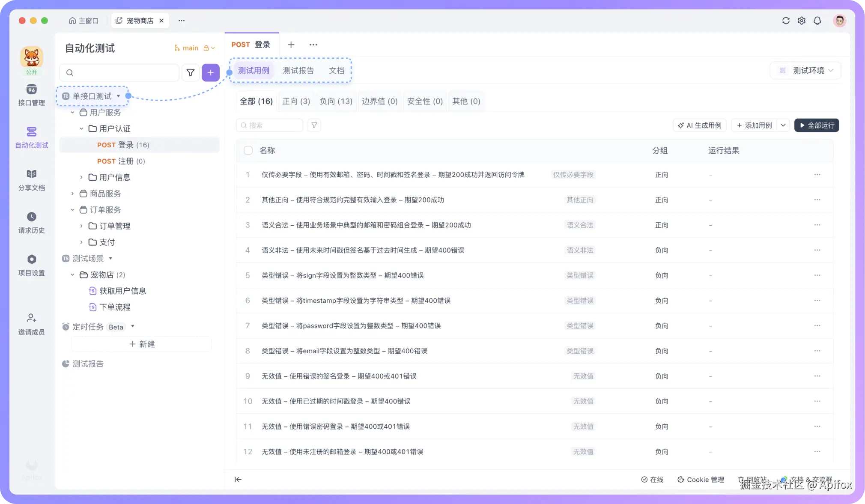Image resolution: width=865 pixels, height=504 pixels.
Task: Click 分享文档 book icon
Action: 31,174
